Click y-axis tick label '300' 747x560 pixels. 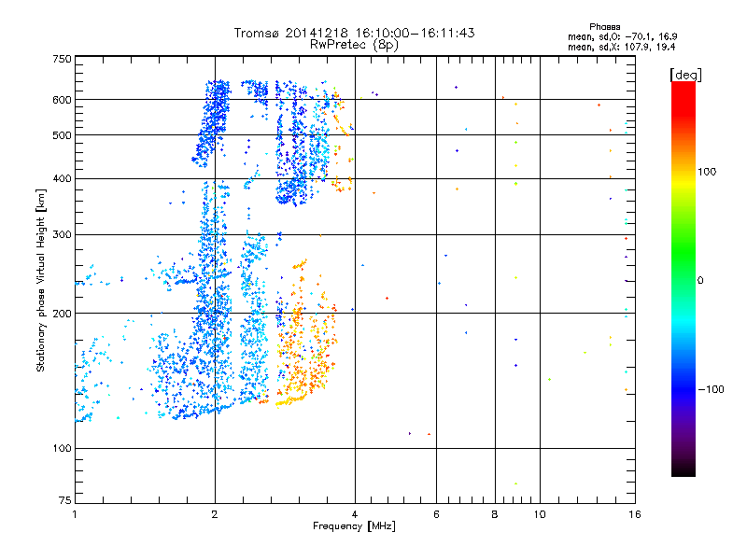[62, 235]
